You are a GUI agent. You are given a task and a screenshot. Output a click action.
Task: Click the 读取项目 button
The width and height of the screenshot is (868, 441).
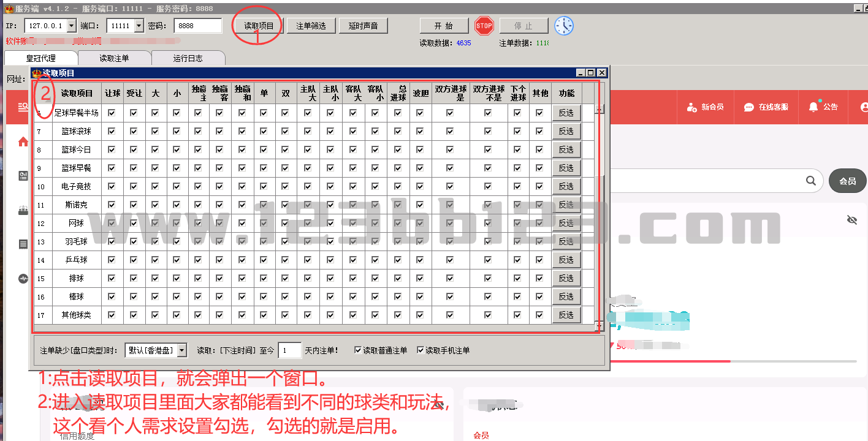click(x=259, y=26)
